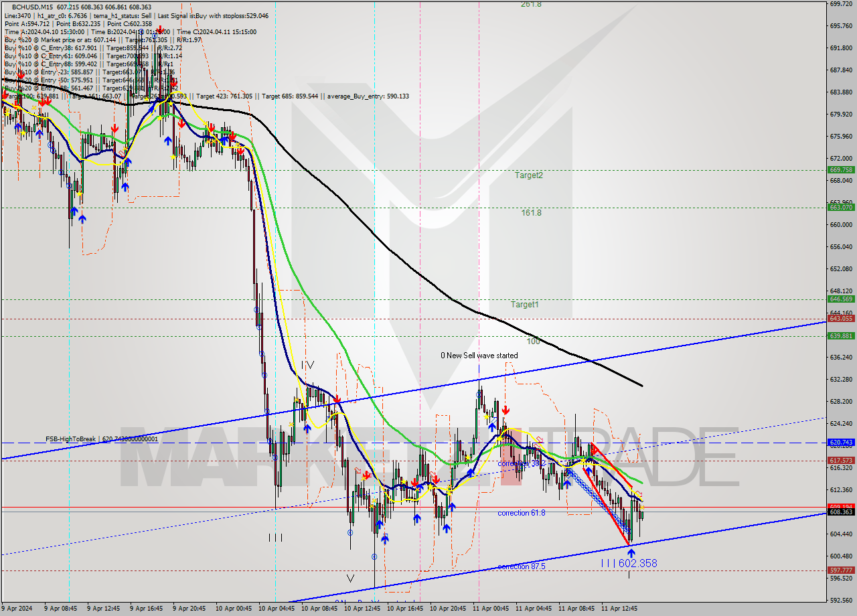857x616 pixels.
Task: Click the 632.280 price axis value
Action: click(x=841, y=380)
